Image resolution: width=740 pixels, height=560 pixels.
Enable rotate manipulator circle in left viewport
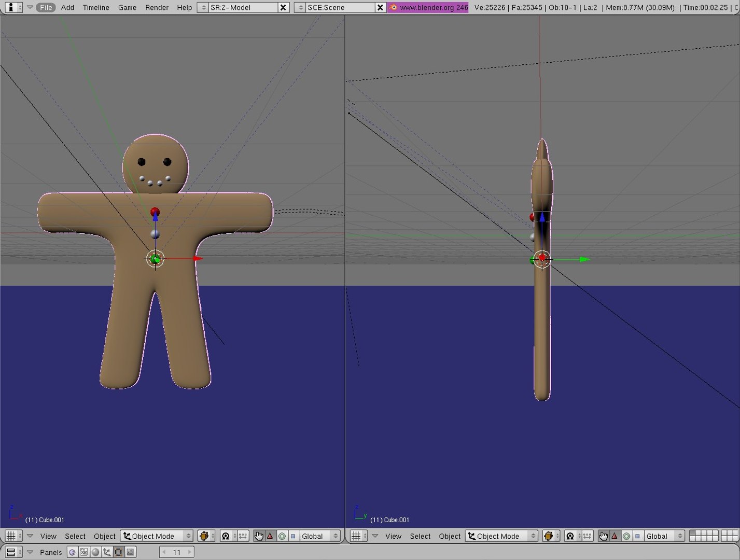coord(282,536)
